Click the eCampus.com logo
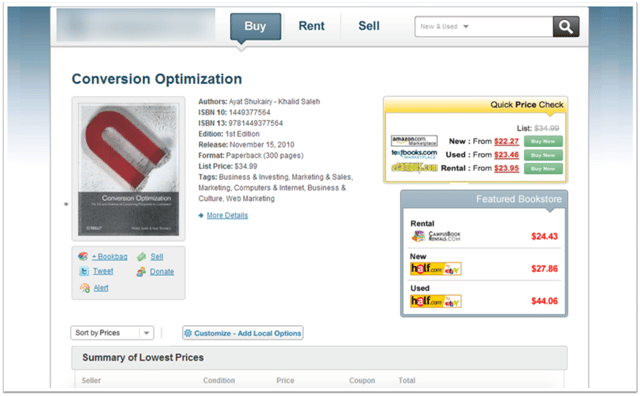 [x=414, y=168]
